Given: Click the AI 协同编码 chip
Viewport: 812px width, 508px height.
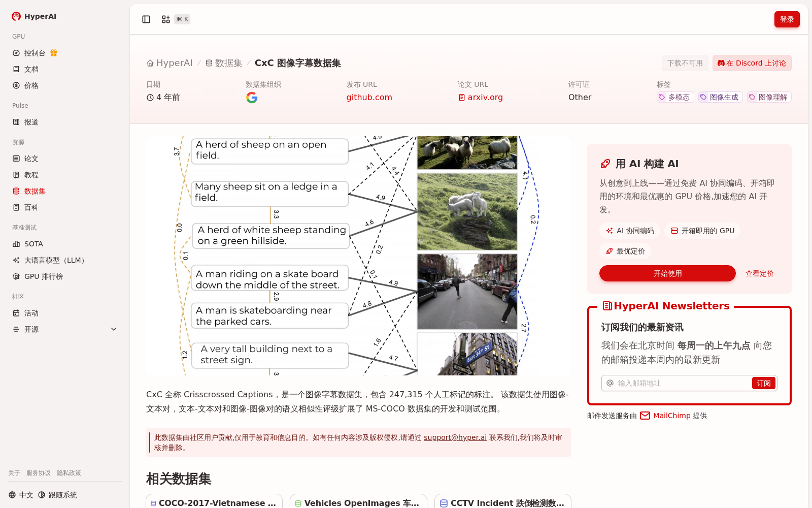Looking at the screenshot, I should (x=629, y=231).
